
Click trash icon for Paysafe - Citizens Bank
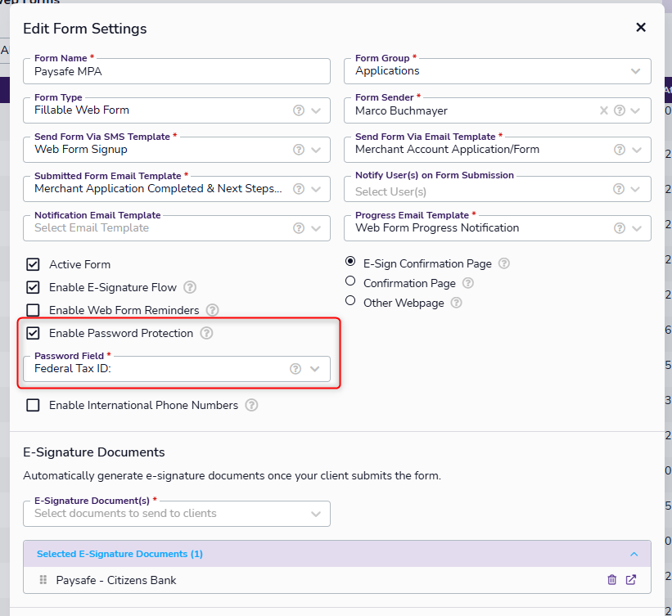(611, 580)
